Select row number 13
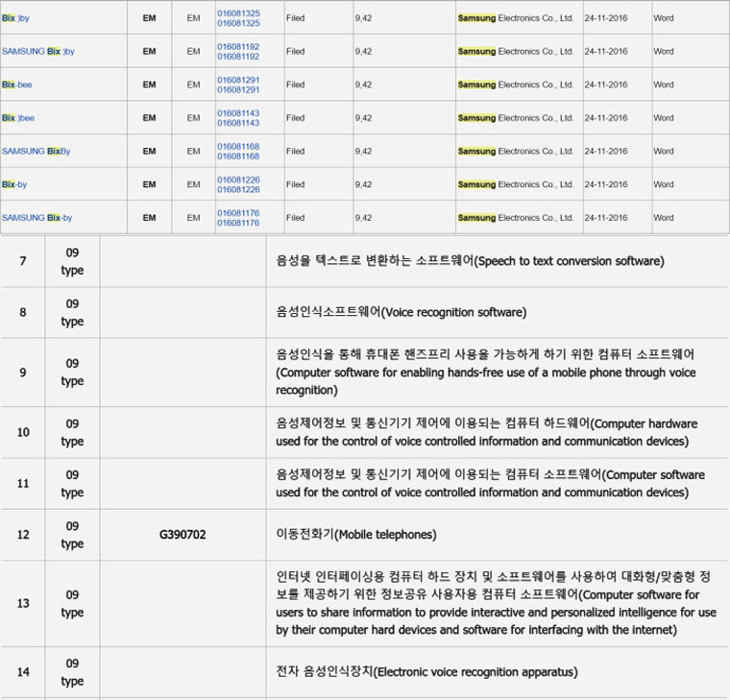 point(23,604)
